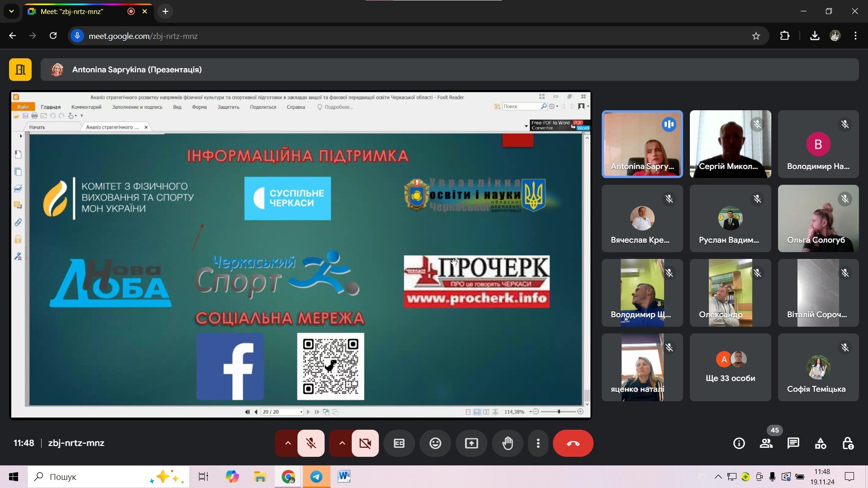Viewport: 868px width, 488px height.
Task: Show the participants list icon
Action: click(766, 443)
